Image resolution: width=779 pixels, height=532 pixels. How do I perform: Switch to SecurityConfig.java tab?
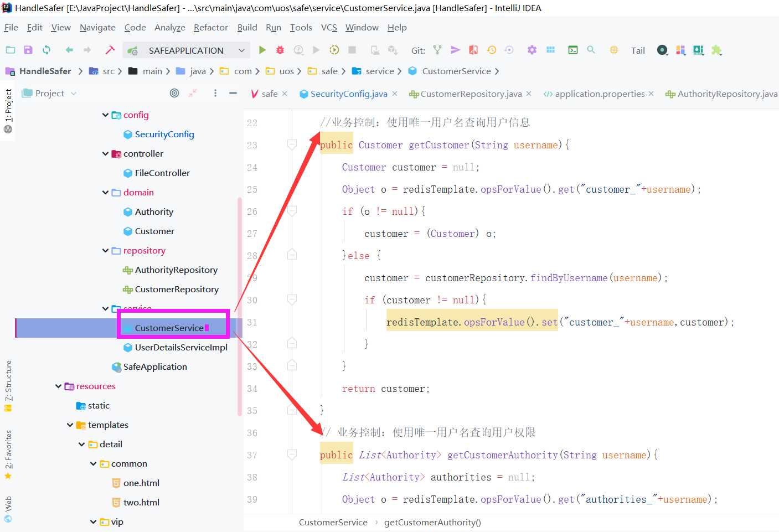tap(349, 94)
